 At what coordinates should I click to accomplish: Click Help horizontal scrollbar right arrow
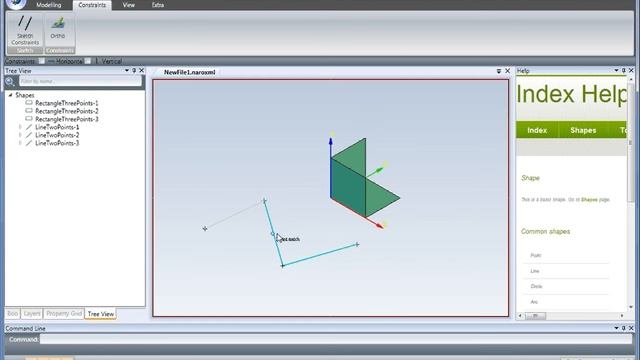click(x=622, y=316)
